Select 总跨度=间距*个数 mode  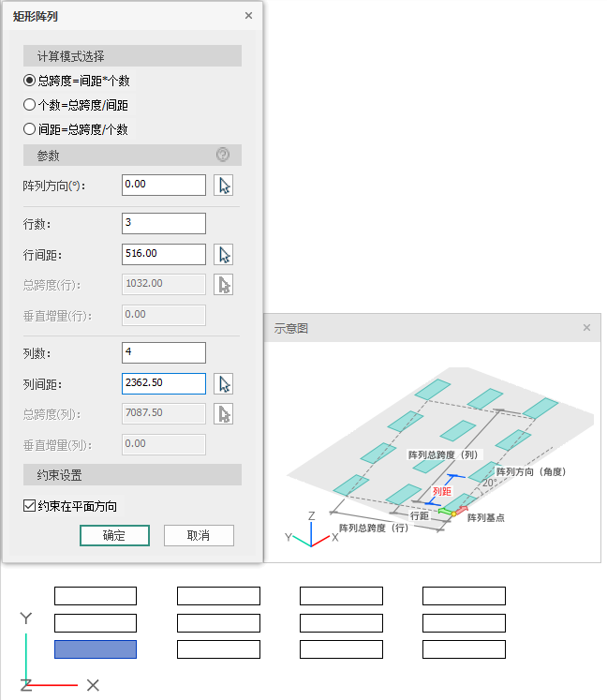pyautogui.click(x=77, y=81)
